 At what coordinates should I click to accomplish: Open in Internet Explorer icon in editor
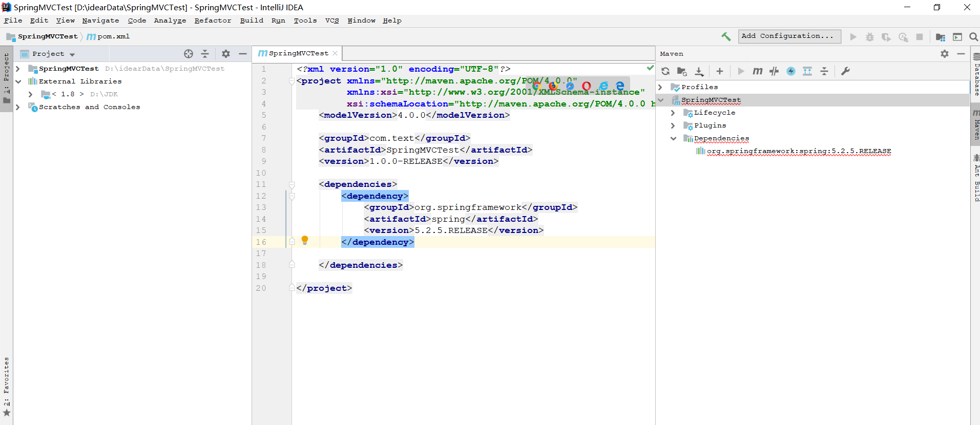point(603,86)
